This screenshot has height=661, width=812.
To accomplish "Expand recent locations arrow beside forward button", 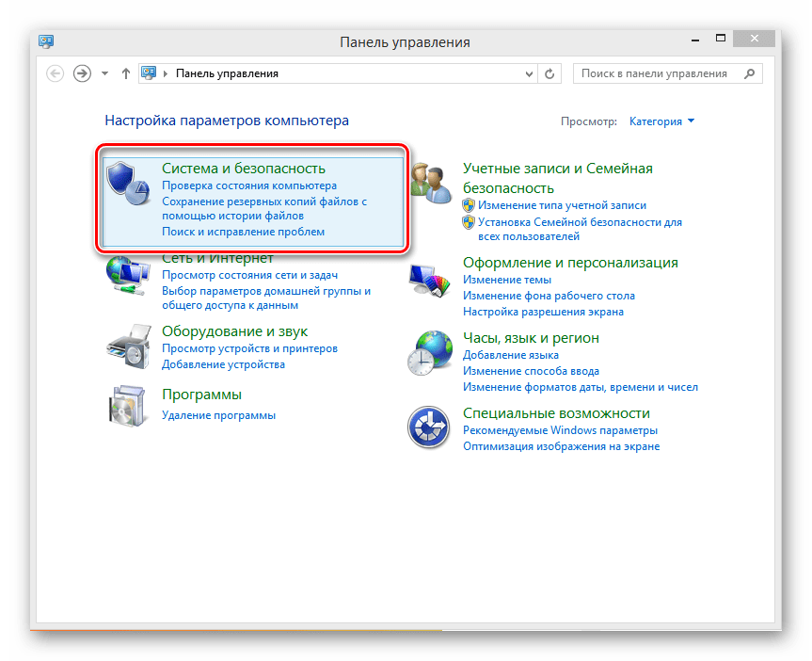I will (104, 73).
